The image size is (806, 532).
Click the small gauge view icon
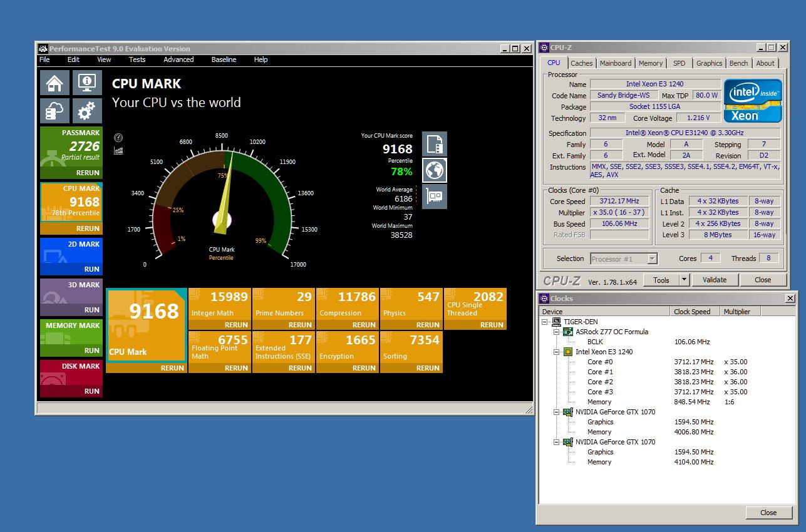tap(118, 138)
